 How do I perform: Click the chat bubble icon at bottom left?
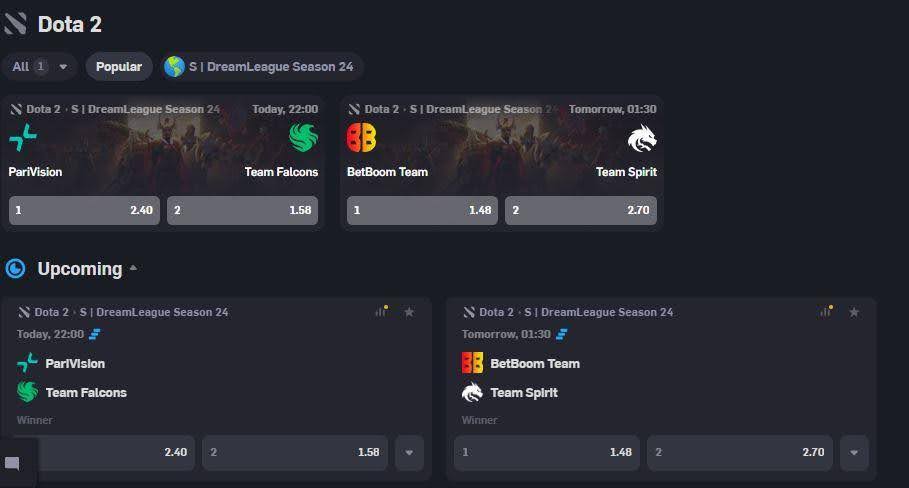pos(13,464)
